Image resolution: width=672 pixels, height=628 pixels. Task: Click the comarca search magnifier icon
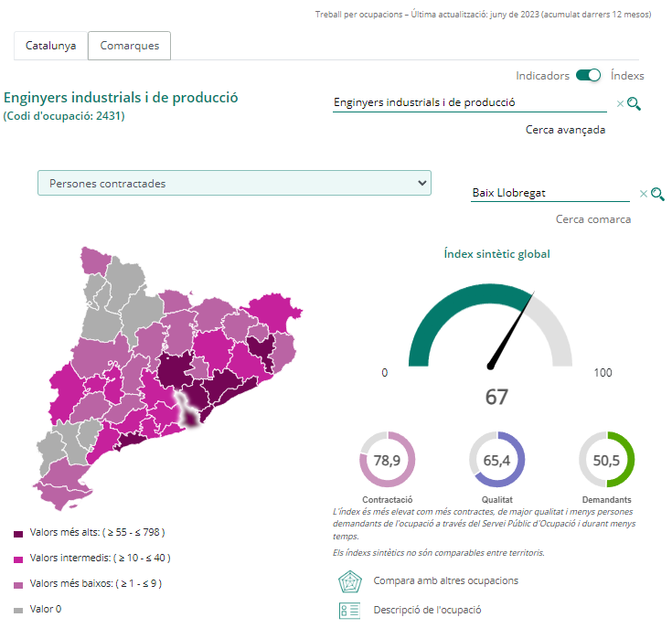click(657, 194)
